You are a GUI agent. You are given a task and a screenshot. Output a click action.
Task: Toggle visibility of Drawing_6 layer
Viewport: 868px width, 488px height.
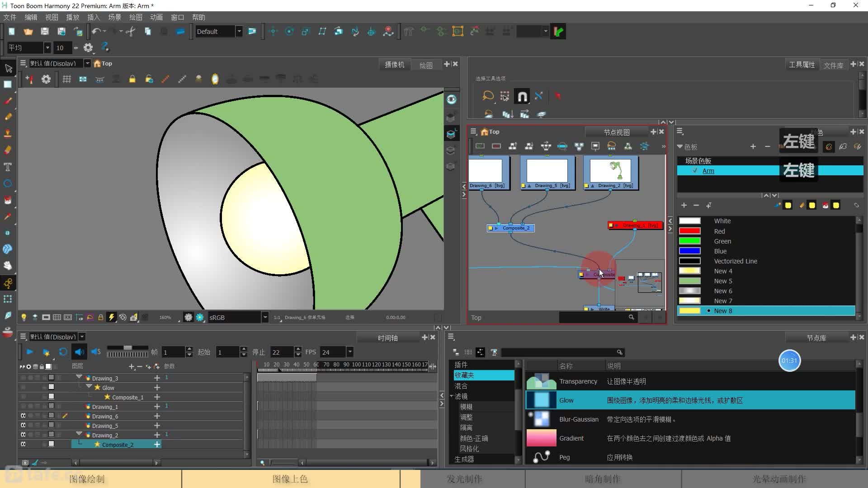(x=23, y=416)
